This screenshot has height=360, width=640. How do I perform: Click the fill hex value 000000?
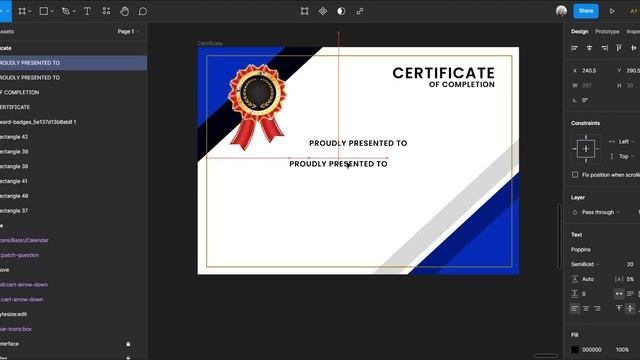click(x=591, y=350)
